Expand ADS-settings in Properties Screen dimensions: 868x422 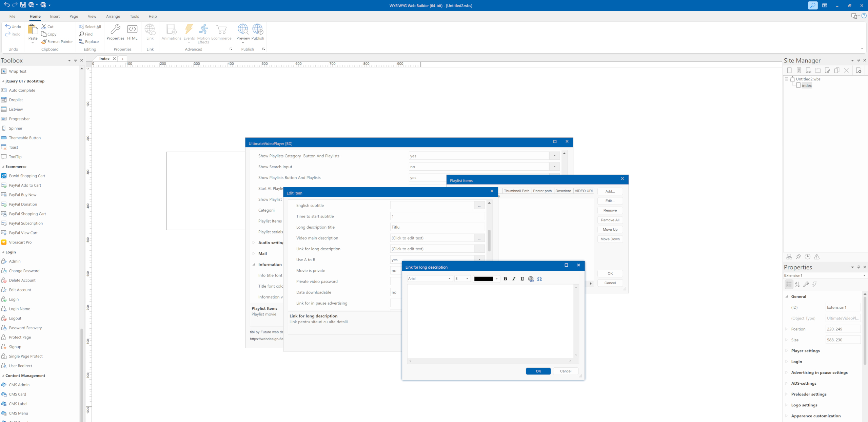(787, 383)
